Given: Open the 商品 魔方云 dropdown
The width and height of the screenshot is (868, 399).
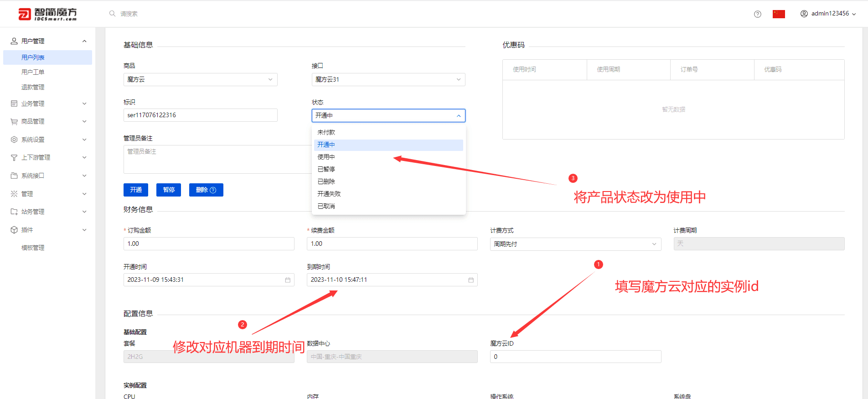Looking at the screenshot, I should pyautogui.click(x=201, y=79).
